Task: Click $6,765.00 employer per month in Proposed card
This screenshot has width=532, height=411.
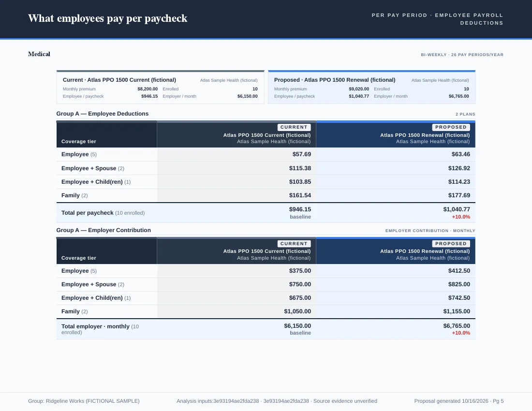Action: [x=458, y=96]
